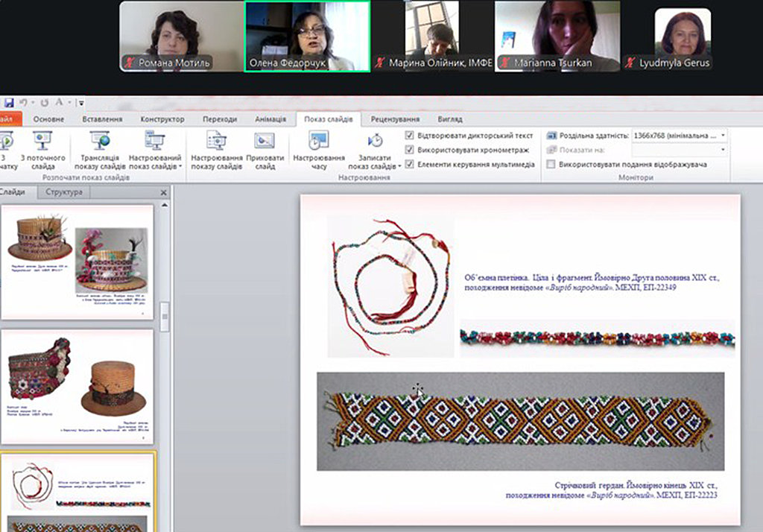Image resolution: width=763 pixels, height=532 pixels.
Task: Select the slide thumbnail with two hats
Action: [x=77, y=261]
